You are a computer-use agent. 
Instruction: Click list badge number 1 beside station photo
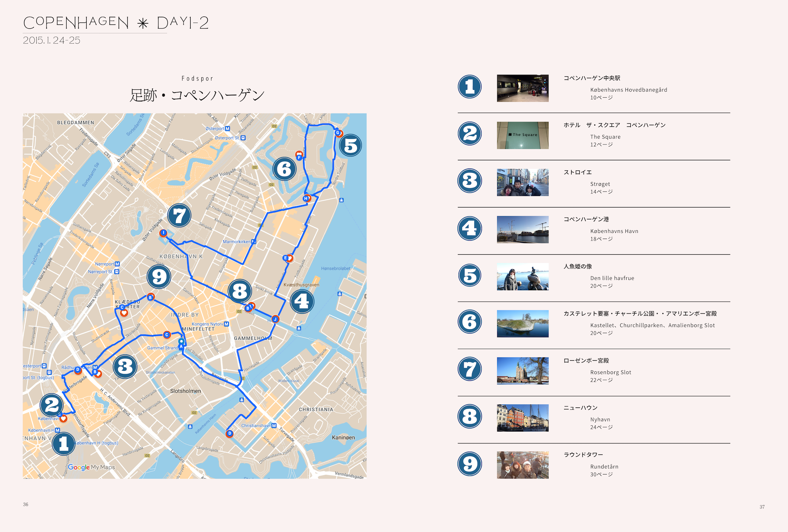point(469,87)
